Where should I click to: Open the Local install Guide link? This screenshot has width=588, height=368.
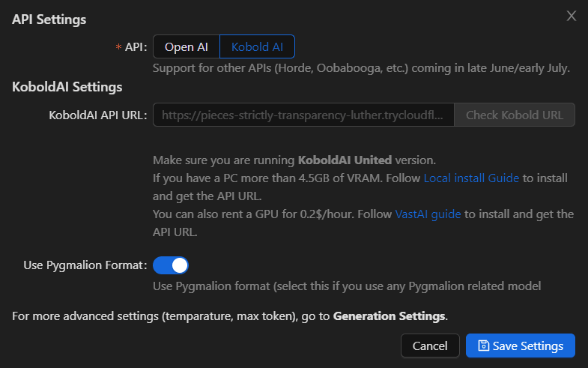(x=471, y=178)
